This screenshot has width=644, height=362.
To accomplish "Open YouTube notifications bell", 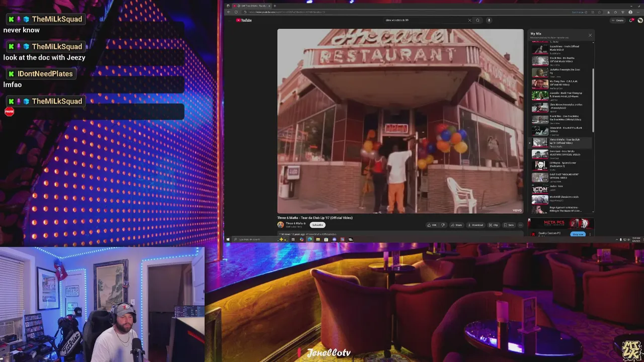I will (631, 20).
